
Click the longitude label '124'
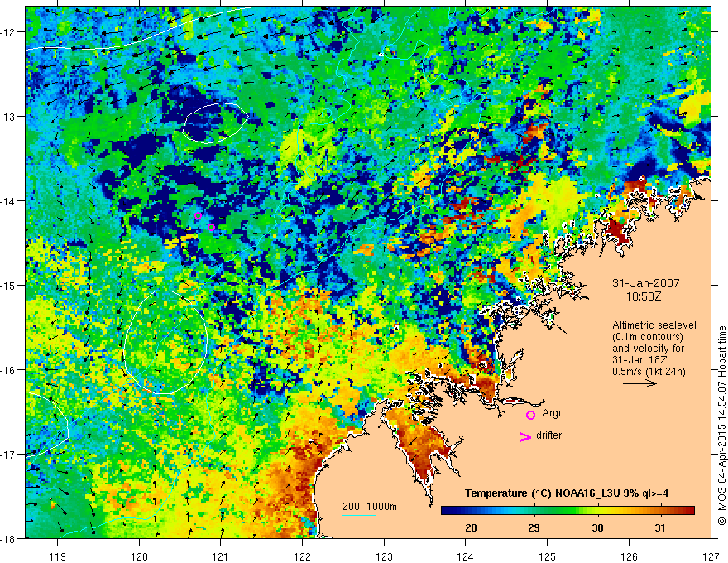466,556
